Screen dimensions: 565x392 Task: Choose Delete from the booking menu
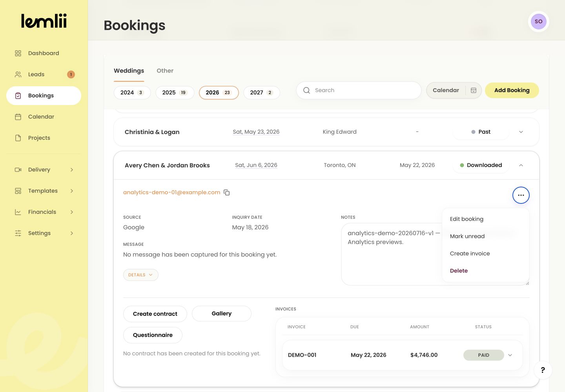click(x=486, y=271)
